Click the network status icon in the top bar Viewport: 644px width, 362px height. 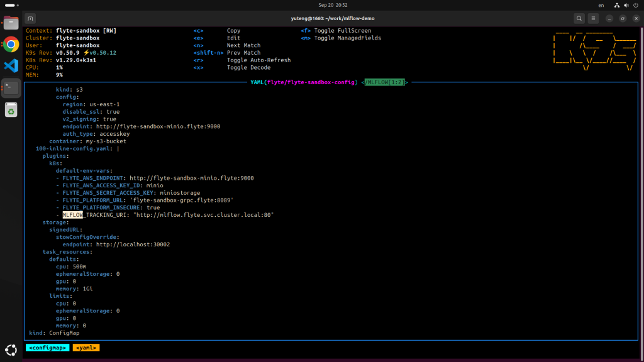[616, 5]
